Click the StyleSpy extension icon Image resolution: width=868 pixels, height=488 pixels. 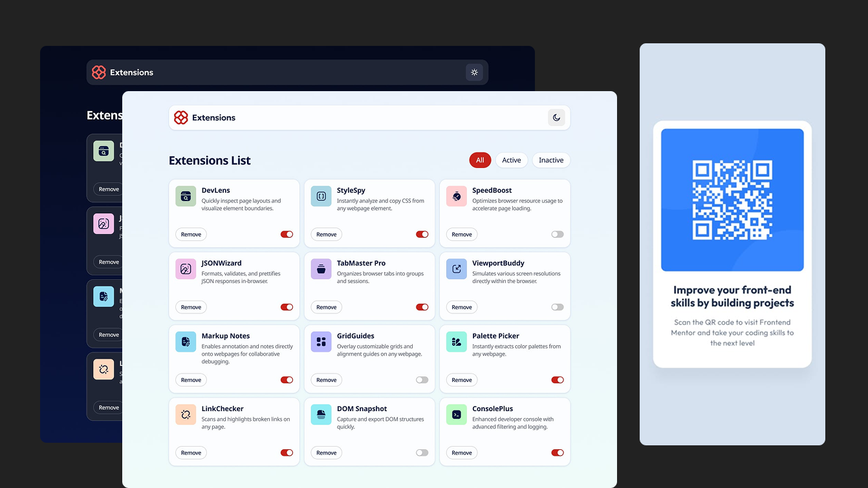pos(321,196)
